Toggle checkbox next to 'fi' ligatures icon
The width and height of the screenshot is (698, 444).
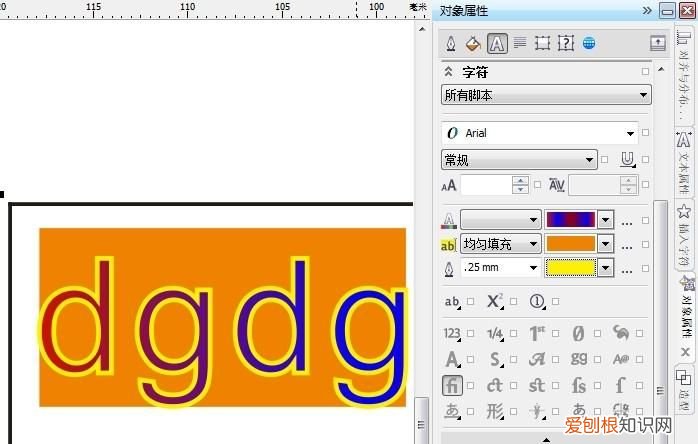(471, 385)
